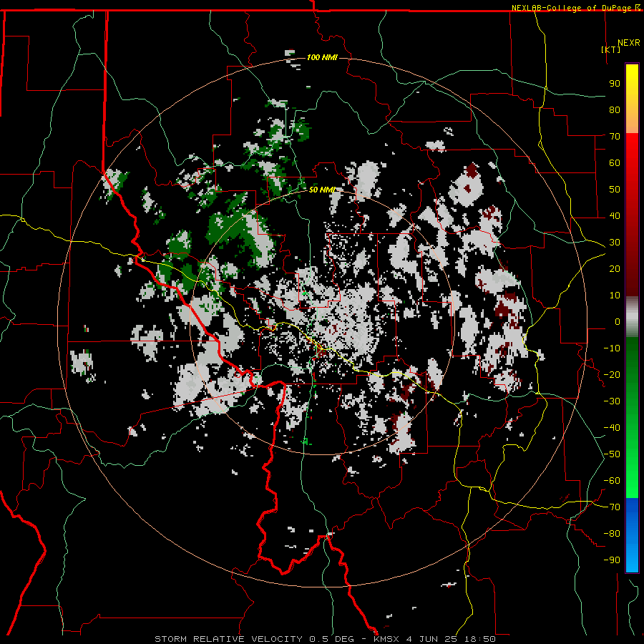
Task: Pick the gray zero-velocity segment of the color bar
Action: pos(632,316)
